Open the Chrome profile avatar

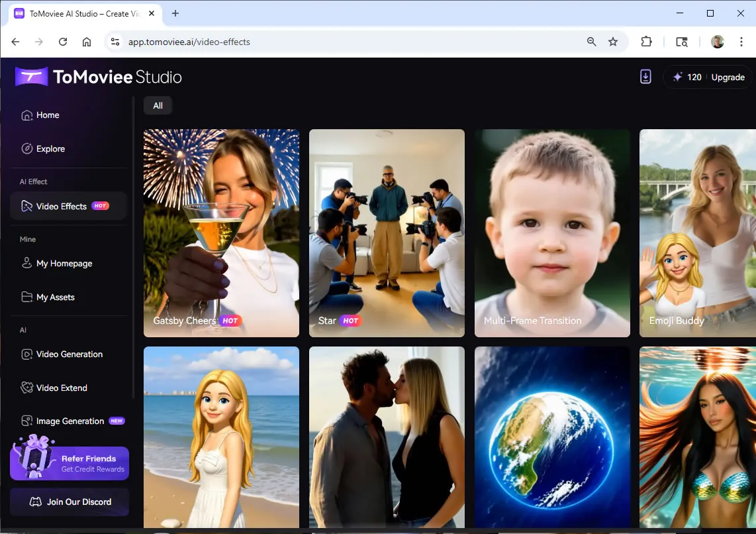(718, 42)
